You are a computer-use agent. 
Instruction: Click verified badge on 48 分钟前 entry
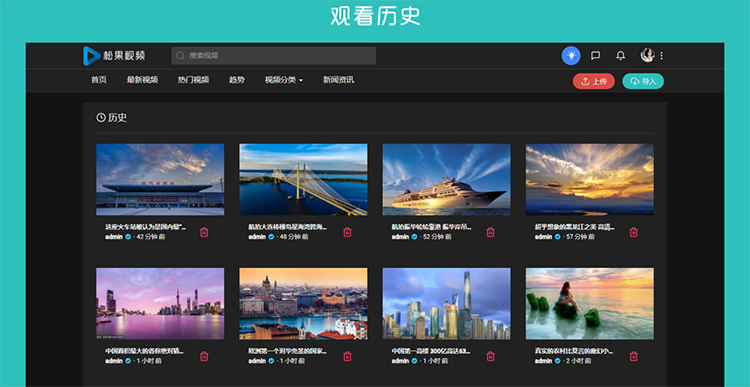(271, 237)
